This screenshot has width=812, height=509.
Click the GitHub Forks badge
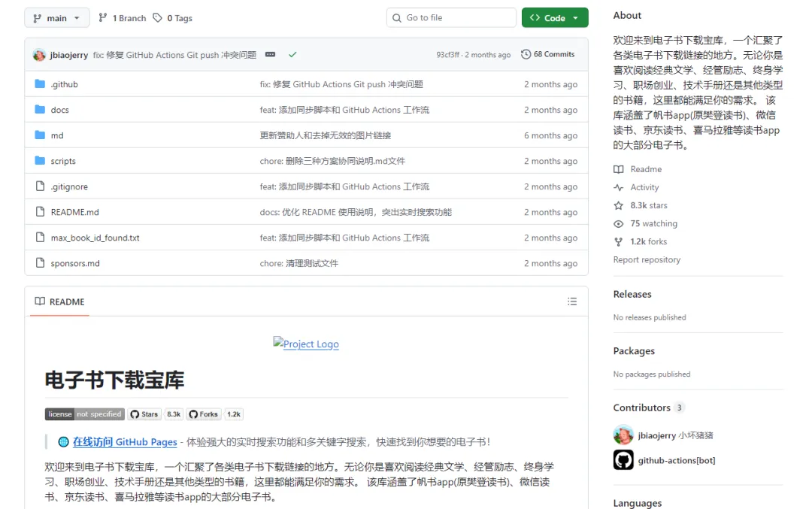204,414
